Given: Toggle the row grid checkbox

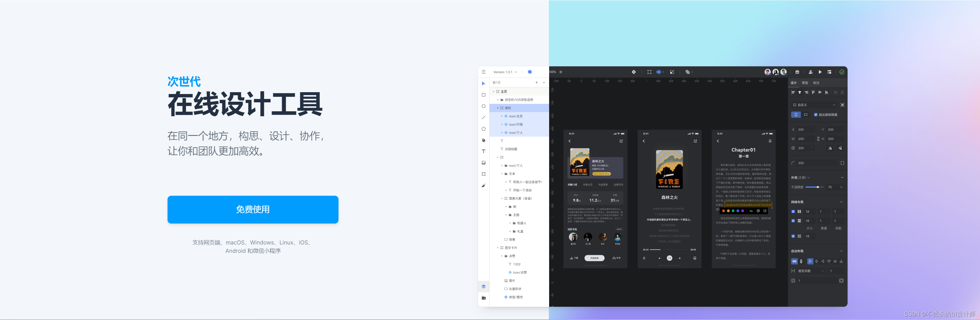Looking at the screenshot, I should pyautogui.click(x=793, y=221).
